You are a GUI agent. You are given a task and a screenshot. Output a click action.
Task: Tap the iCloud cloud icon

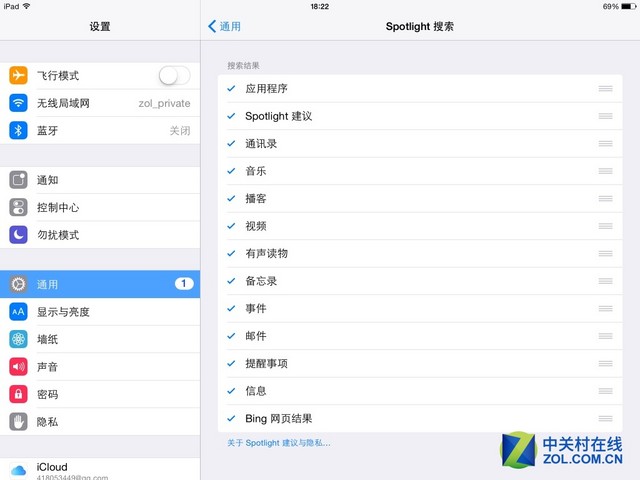tap(18, 471)
